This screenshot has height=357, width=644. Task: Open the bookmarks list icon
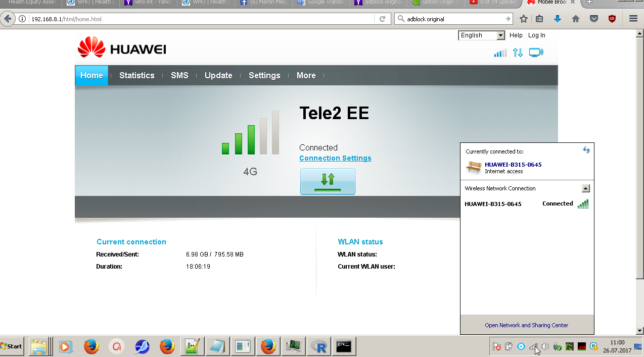click(539, 19)
